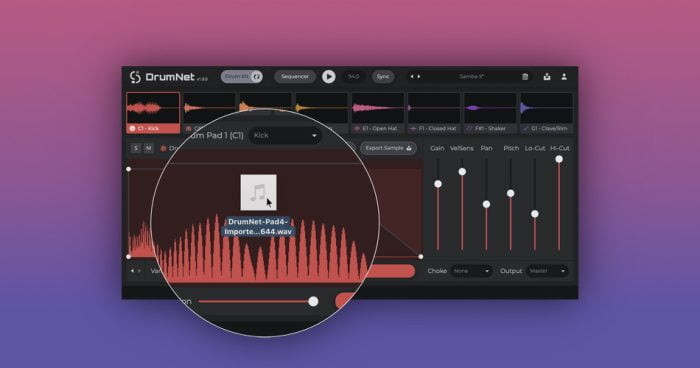Screen dimensions: 700x368
Task: Click the Hi-Cut label
Action: click(x=559, y=148)
